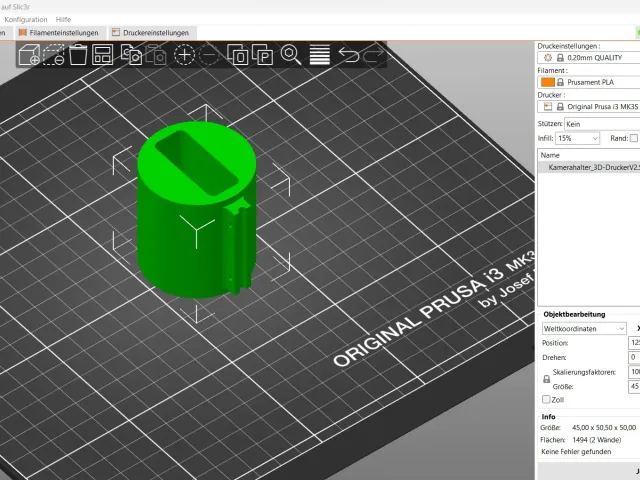Copy the selected object
This screenshot has height=480, width=640.
[131, 55]
